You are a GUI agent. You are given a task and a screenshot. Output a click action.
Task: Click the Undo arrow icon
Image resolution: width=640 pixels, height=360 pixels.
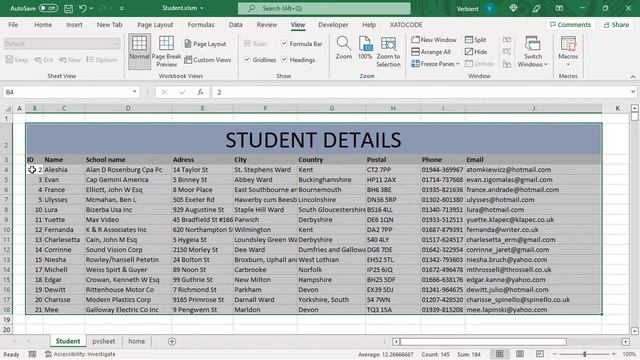(x=83, y=8)
